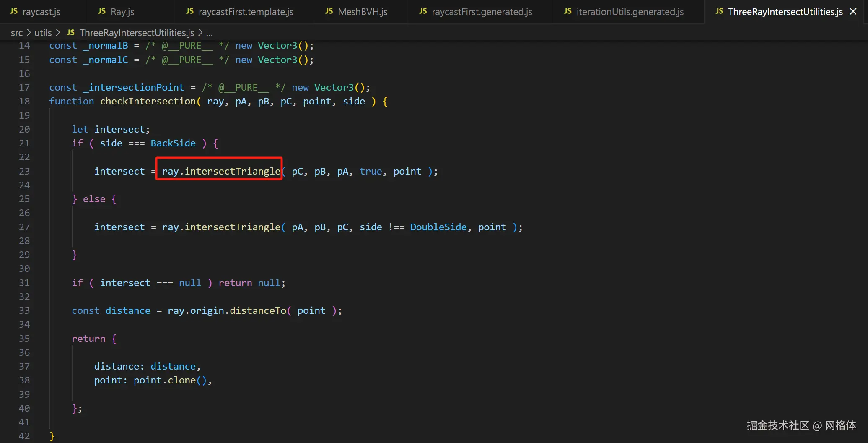Click line number 27 in the gutter
Viewport: 868px width, 443px height.
click(24, 227)
